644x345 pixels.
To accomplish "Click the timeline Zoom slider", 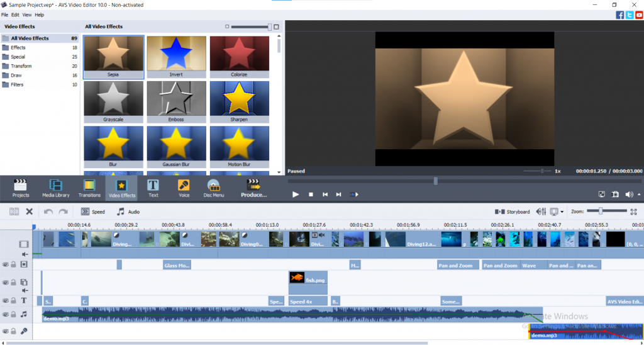I will point(601,211).
